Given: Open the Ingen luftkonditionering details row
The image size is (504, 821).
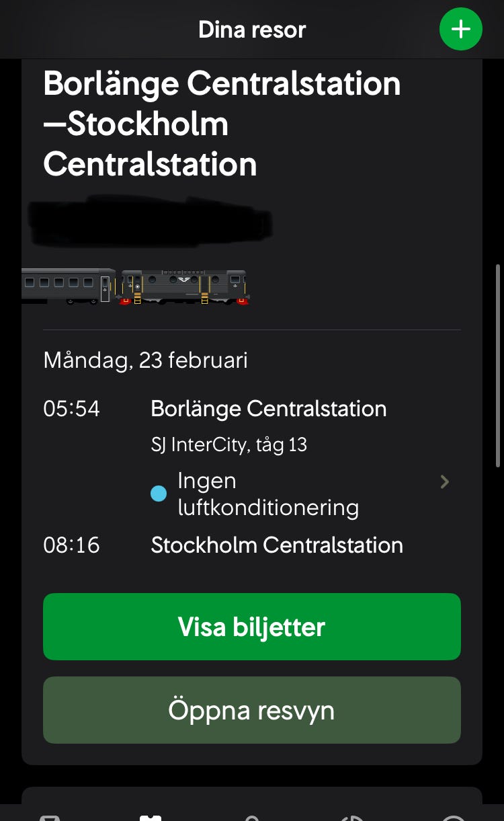Looking at the screenshot, I should (267, 494).
